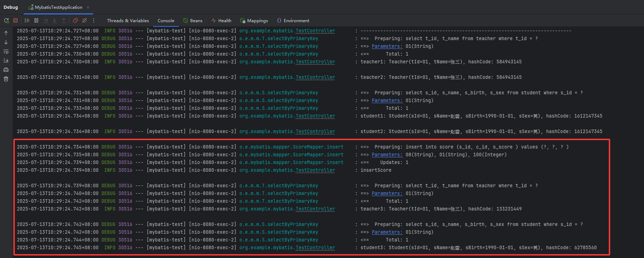Click the Debug tool window title
The width and height of the screenshot is (644, 258).
[x=11, y=7]
